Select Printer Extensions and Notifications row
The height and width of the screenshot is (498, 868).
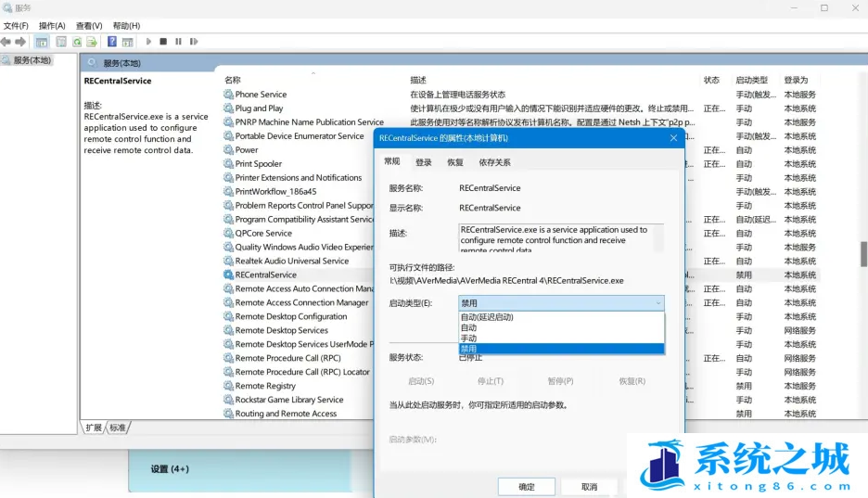click(x=299, y=177)
